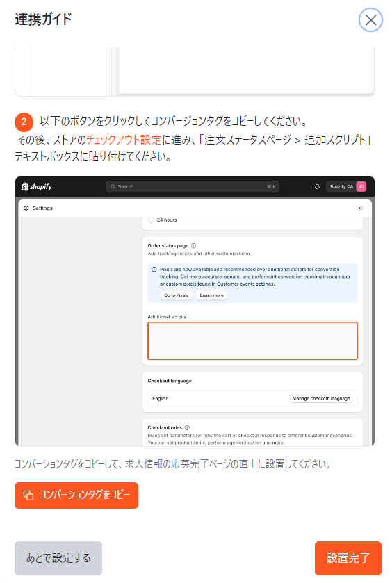Click the 設置完了 button
This screenshot has width=392, height=583.
(x=348, y=558)
